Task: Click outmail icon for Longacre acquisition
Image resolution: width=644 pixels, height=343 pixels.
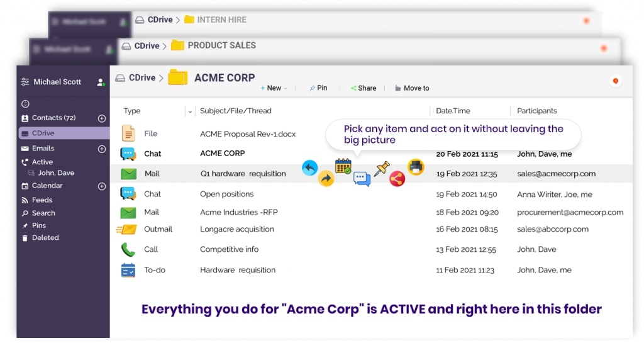Action: point(126,229)
